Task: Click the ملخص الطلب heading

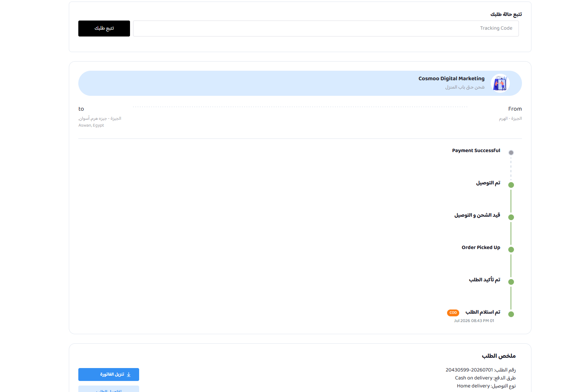Action: pyautogui.click(x=499, y=356)
